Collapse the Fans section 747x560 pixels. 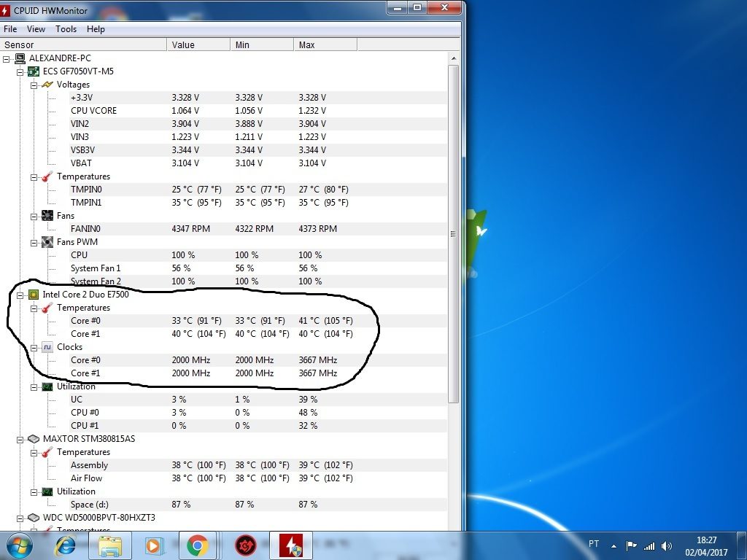[x=34, y=217]
